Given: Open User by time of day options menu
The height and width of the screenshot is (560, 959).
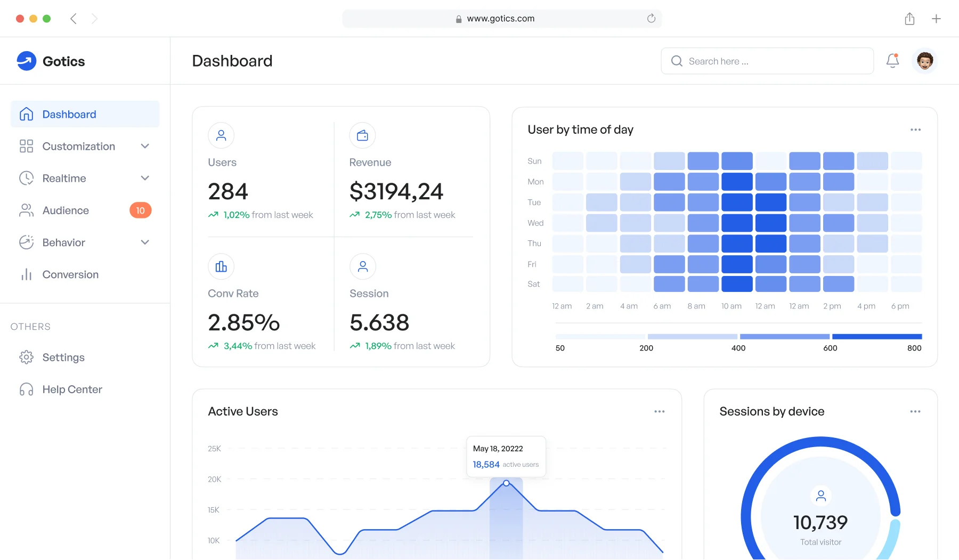Looking at the screenshot, I should click(915, 130).
